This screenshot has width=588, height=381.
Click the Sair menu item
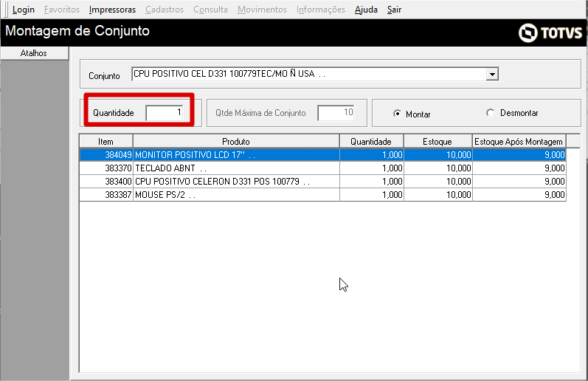(394, 10)
